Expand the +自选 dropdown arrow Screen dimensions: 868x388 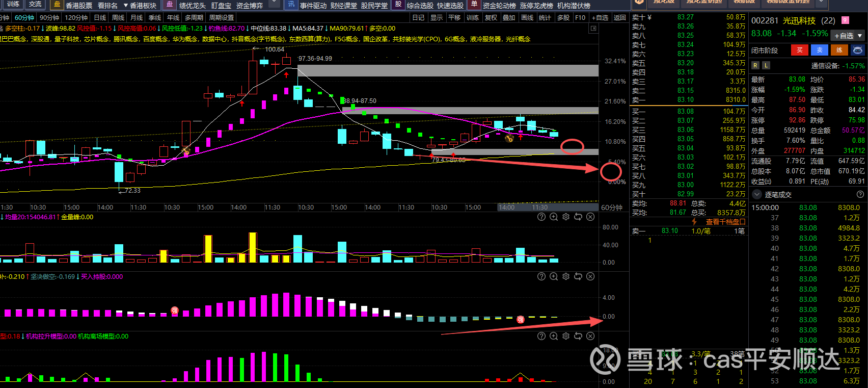pyautogui.click(x=860, y=36)
